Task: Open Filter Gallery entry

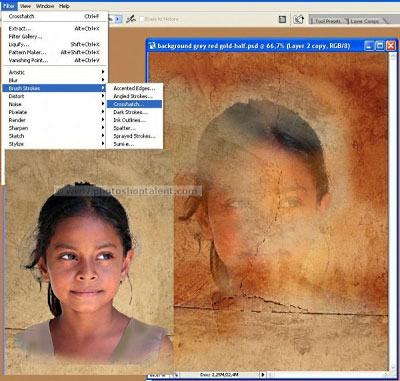Action: (55, 37)
